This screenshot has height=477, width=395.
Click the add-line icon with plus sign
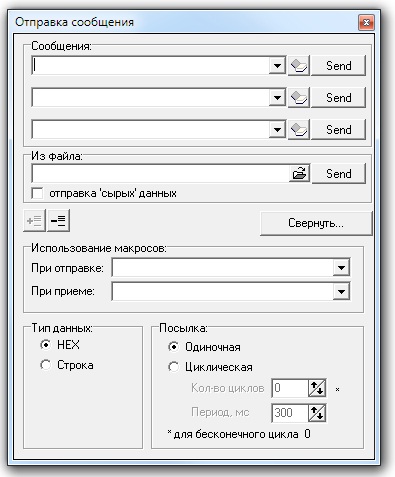point(34,220)
